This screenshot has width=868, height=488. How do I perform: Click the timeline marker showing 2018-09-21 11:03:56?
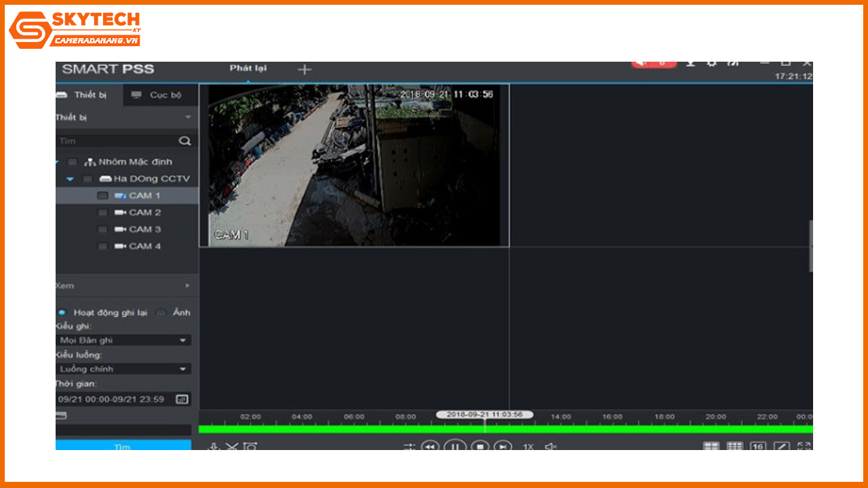coord(486,414)
